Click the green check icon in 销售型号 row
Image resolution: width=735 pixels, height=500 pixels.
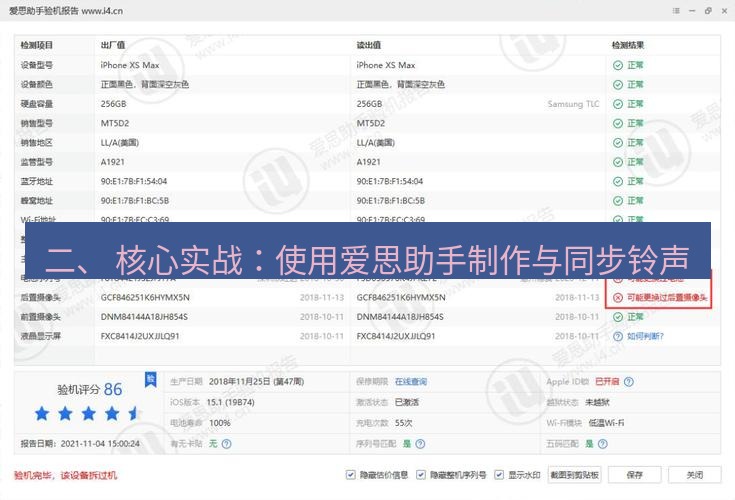coord(618,123)
